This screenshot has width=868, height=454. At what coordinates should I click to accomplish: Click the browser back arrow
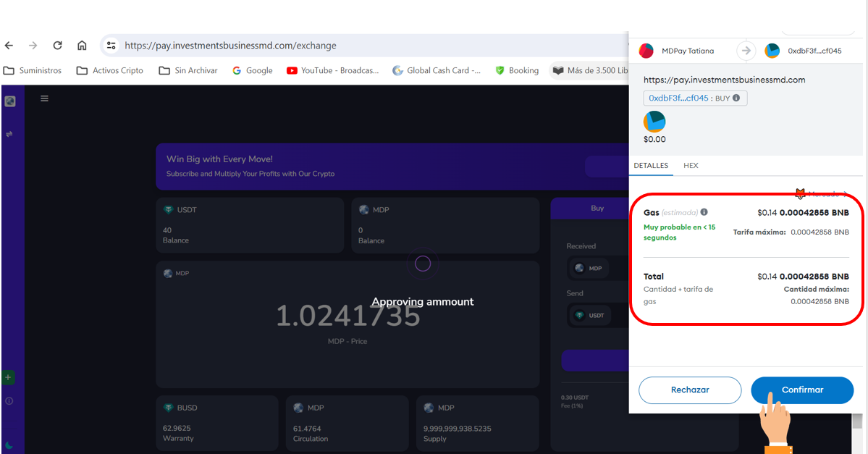coord(9,45)
